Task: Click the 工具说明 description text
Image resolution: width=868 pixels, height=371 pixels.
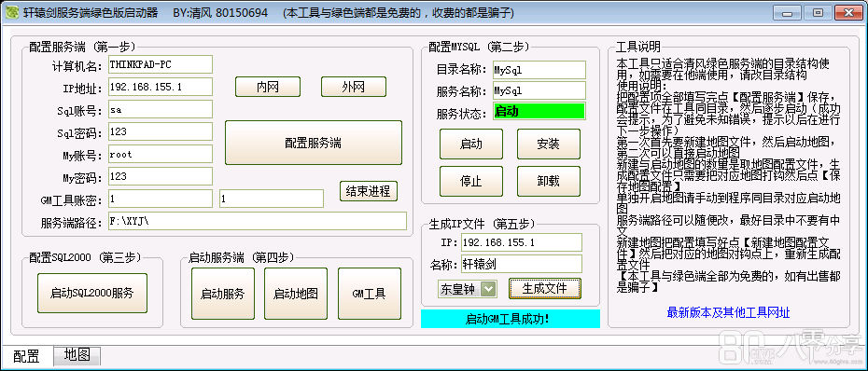Action: [728, 176]
